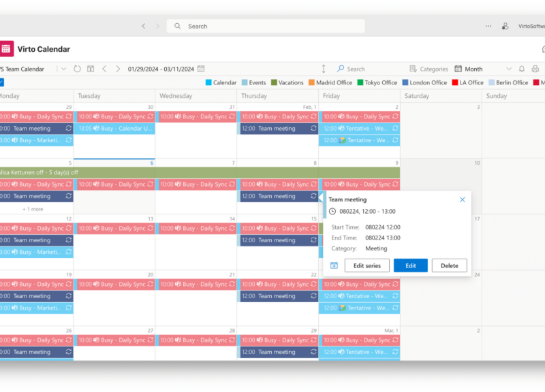The image size is (545, 392).
Task: Click Teams icon on Wednesday 14 Daily Sync
Action: click(x=178, y=228)
